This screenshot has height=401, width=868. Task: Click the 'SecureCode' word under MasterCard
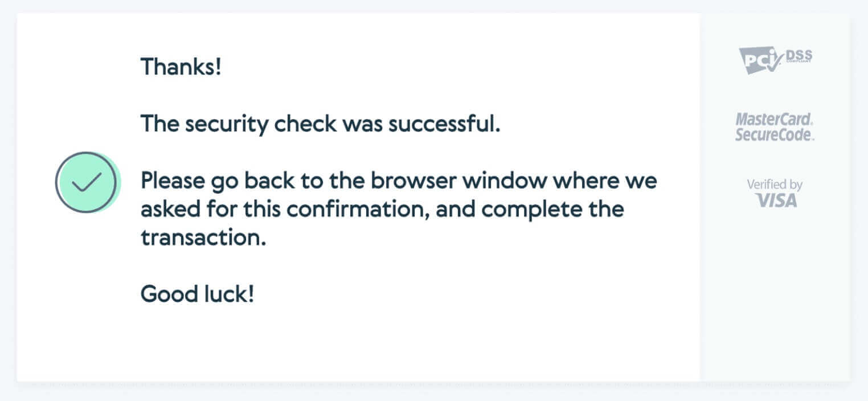click(775, 135)
